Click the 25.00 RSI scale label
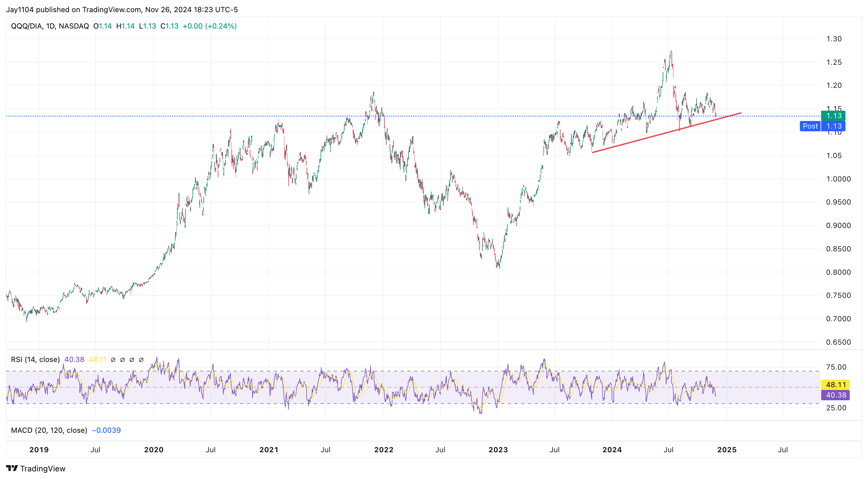The width and height of the screenshot is (868, 479). click(x=836, y=408)
